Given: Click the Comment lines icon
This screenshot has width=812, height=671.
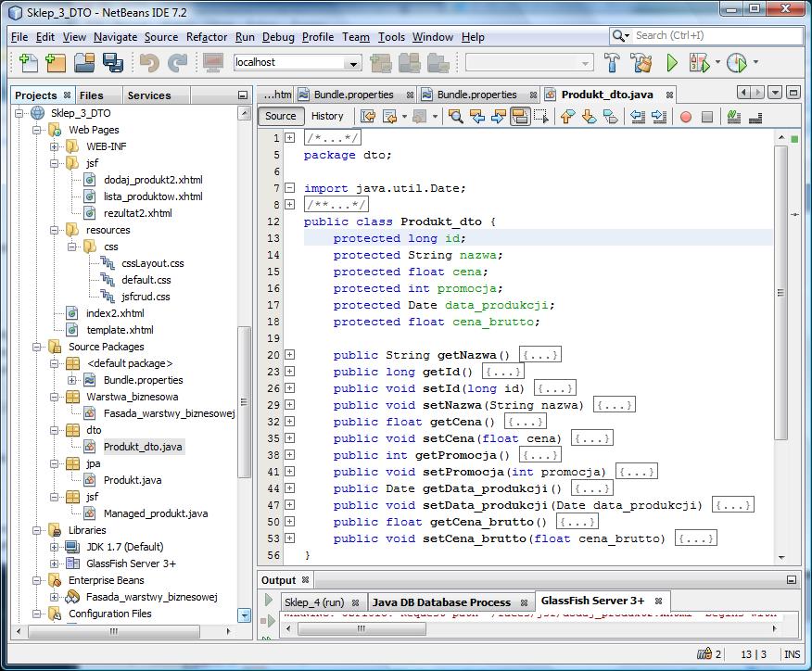Looking at the screenshot, I should click(x=734, y=117).
